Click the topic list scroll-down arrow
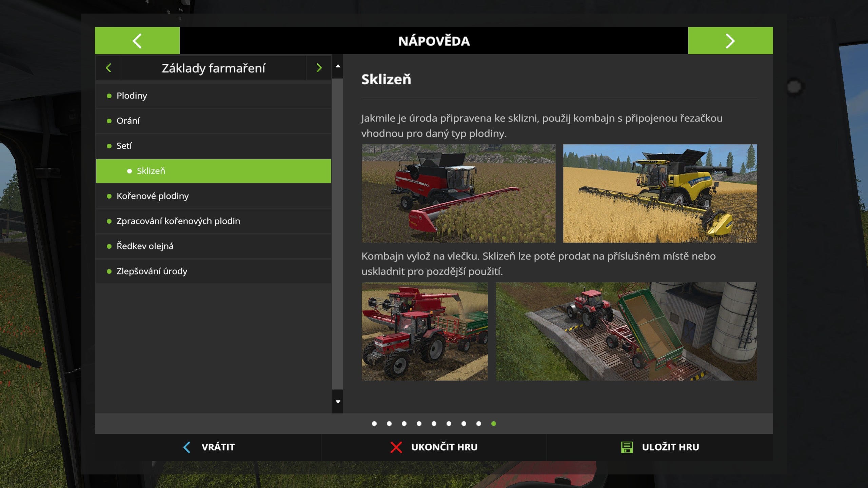The image size is (868, 488). [x=338, y=402]
